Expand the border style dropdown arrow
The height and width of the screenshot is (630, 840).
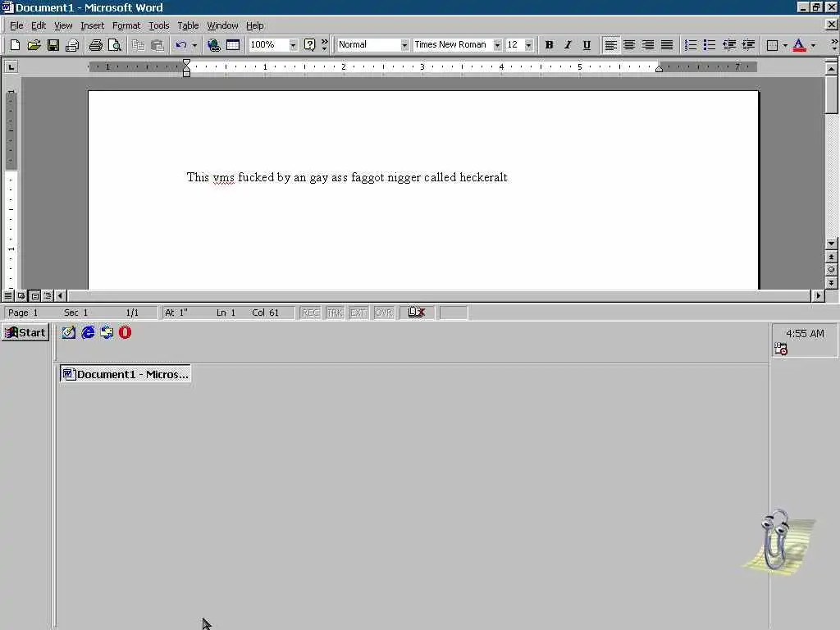coord(785,45)
